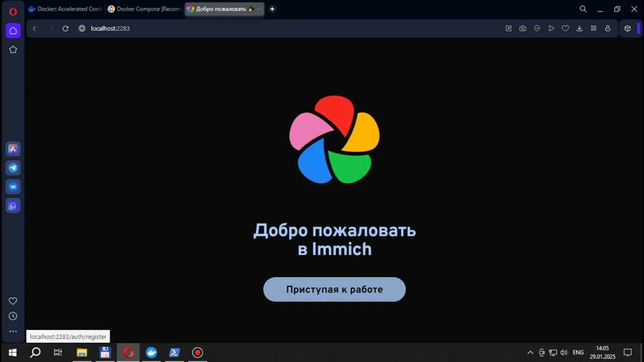Open the Easy Setup sliders icon
Image resolution: width=644 pixels, height=362 pixels.
(x=594, y=29)
